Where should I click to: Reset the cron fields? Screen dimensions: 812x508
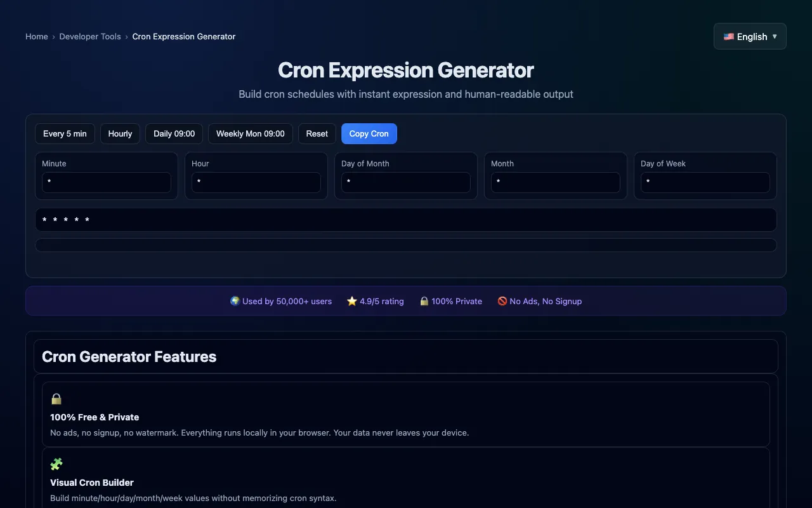317,134
